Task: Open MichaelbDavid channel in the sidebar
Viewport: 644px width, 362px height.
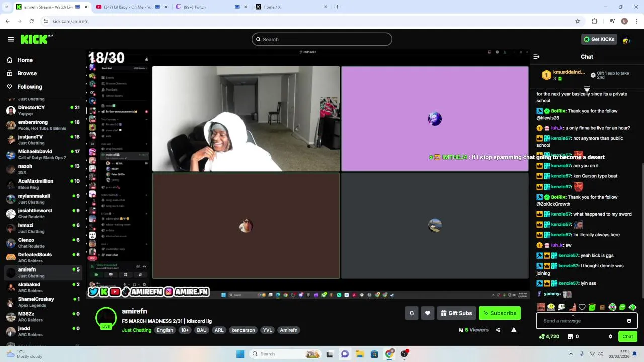Action: point(42,154)
